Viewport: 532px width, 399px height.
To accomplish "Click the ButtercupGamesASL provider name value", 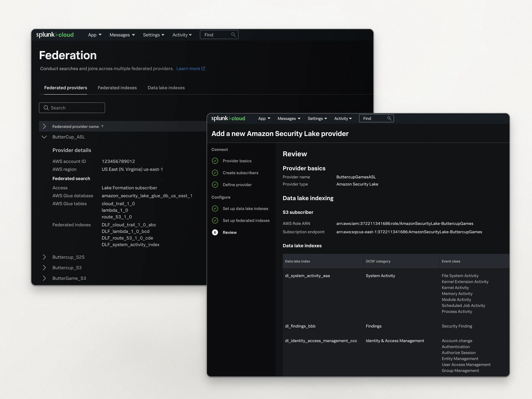I will [x=356, y=177].
